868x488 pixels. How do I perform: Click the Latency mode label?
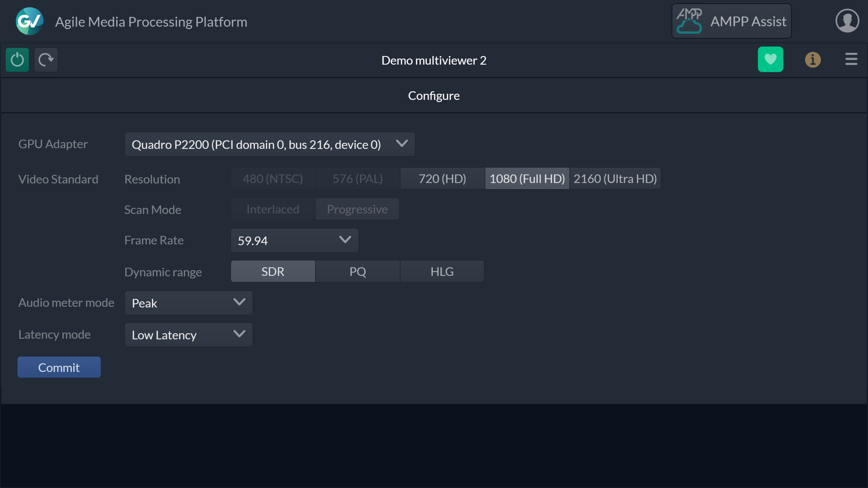coord(55,334)
